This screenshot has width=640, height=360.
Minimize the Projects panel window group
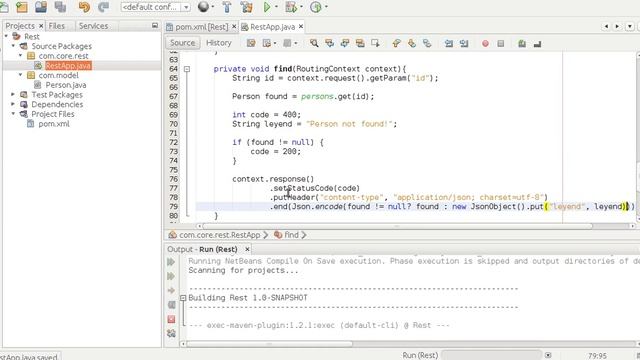(155, 25)
